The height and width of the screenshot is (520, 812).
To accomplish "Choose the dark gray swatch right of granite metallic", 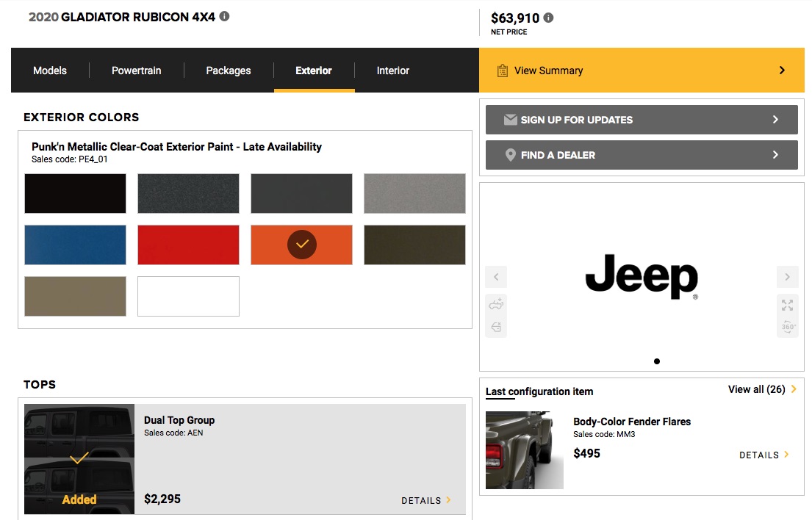I will coord(301,193).
